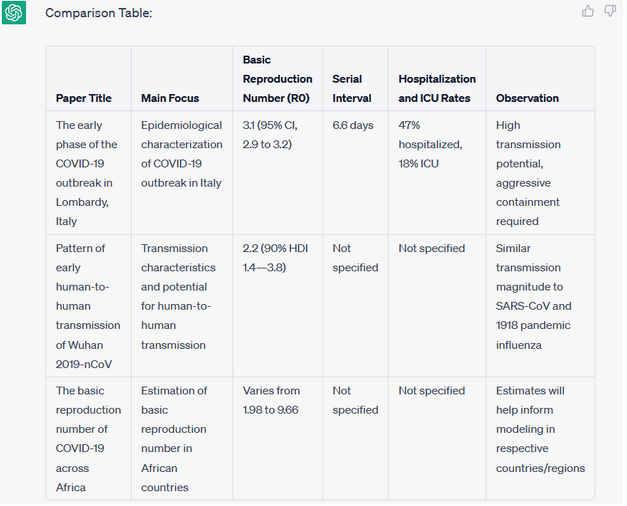The width and height of the screenshot is (627, 506).
Task: Click the "Serial Interval" column header
Action: click(347, 88)
